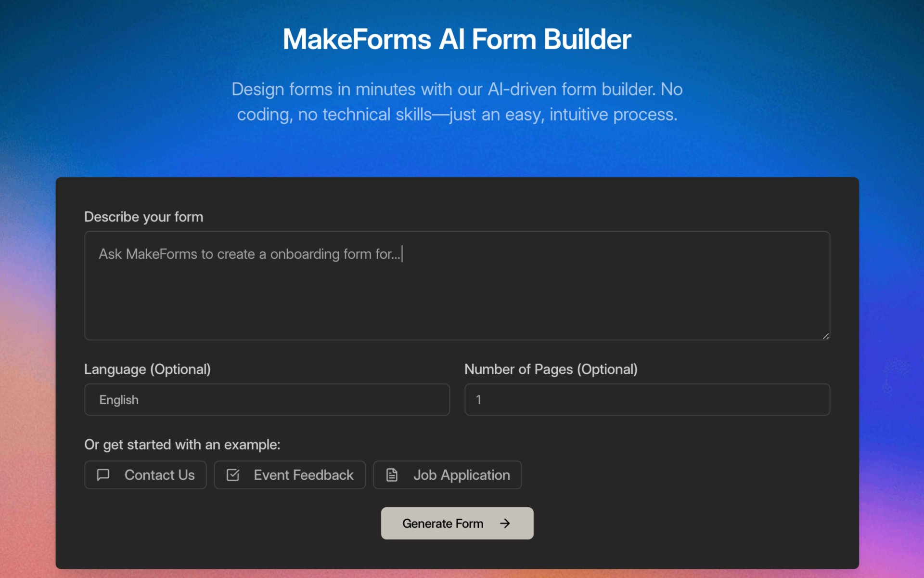
Task: Click the 'Or get started with an example' text
Action: (x=182, y=445)
